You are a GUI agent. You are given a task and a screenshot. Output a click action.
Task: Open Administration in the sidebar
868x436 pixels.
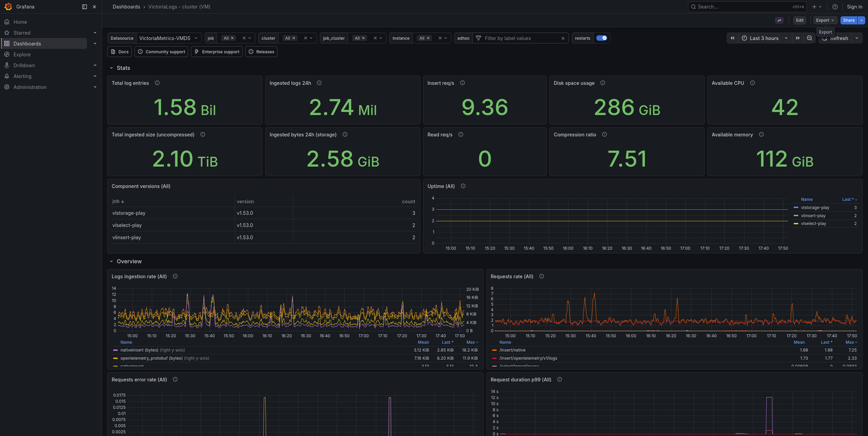click(x=30, y=87)
